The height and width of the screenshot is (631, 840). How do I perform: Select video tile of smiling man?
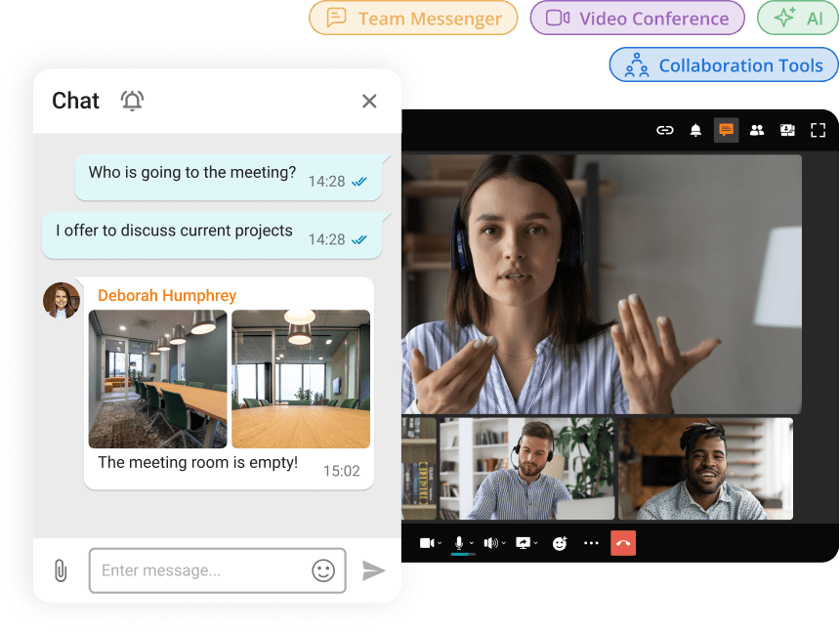pos(705,469)
